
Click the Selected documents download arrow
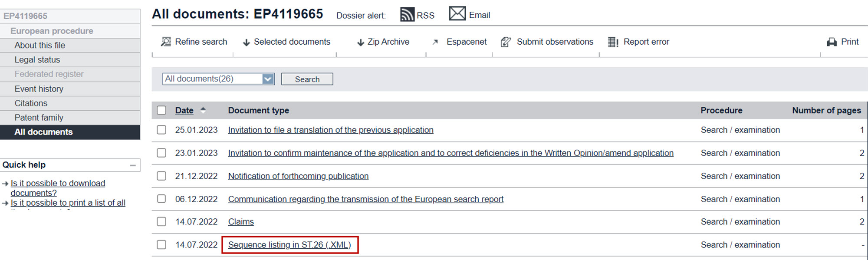[x=246, y=43]
